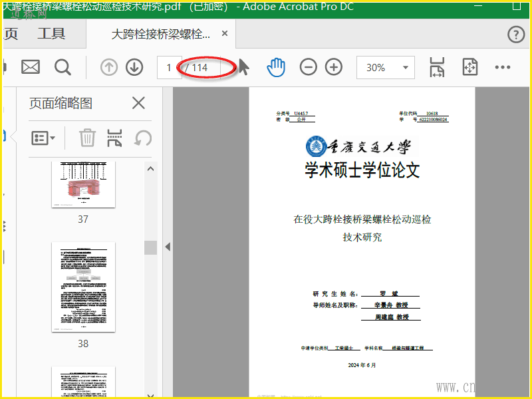Go to previous page arrow
Screen dimensions: 532x399
pyautogui.click(x=109, y=67)
